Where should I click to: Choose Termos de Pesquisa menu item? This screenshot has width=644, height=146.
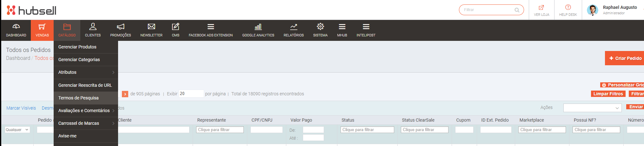click(78, 98)
